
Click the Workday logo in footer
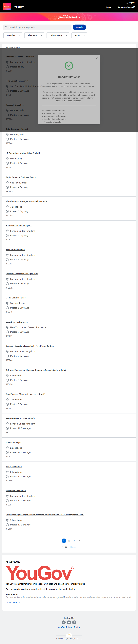click(x=69, y=635)
